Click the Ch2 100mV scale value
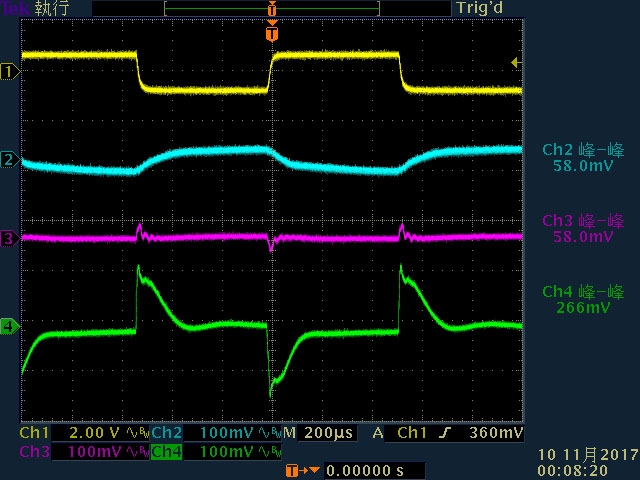Viewport: 640px width, 480px height. pyautogui.click(x=227, y=433)
